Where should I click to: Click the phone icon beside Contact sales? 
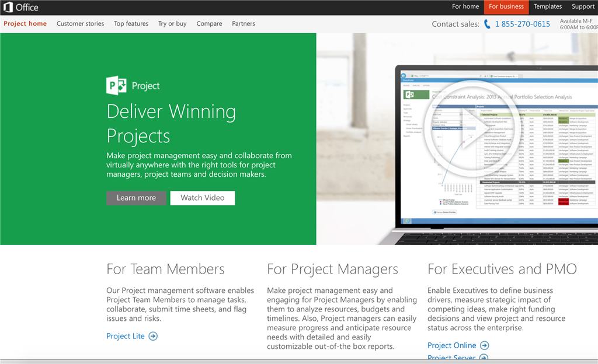[x=487, y=24]
